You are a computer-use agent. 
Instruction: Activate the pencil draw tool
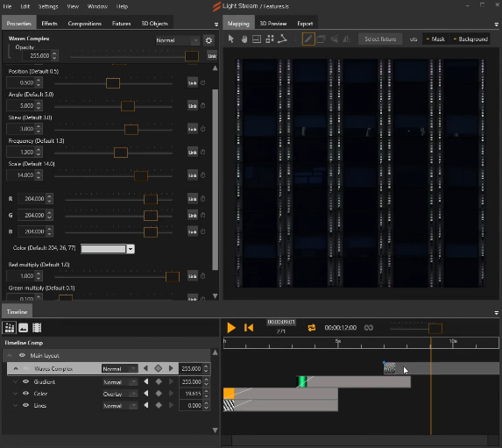click(308, 39)
